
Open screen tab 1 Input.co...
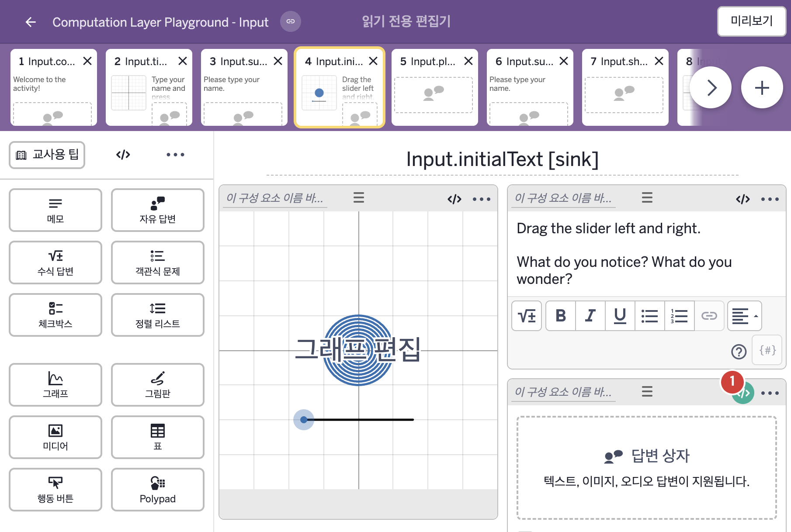(54, 87)
